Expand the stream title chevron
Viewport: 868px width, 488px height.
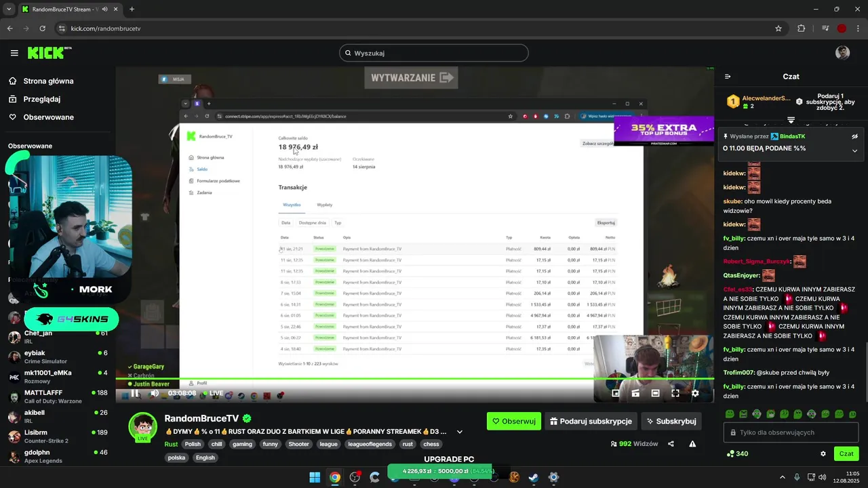pyautogui.click(x=460, y=432)
